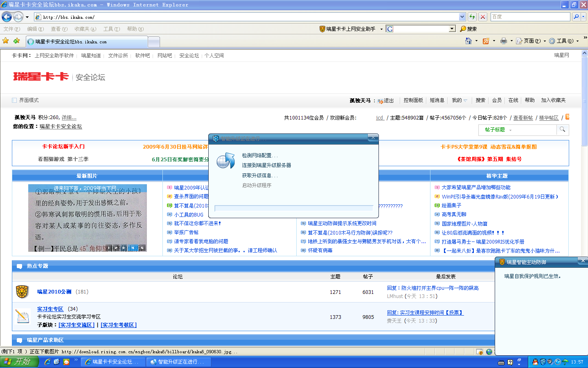Click the 瑞星卡卡上网安全助手 lion icon
Image resolution: width=588 pixels, height=368 pixels.
pyautogui.click(x=322, y=29)
